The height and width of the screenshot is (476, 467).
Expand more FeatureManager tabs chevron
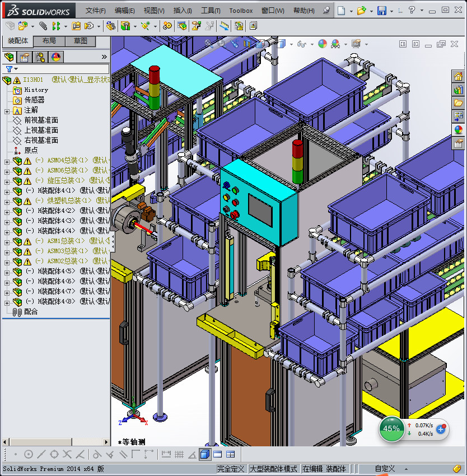click(x=104, y=57)
